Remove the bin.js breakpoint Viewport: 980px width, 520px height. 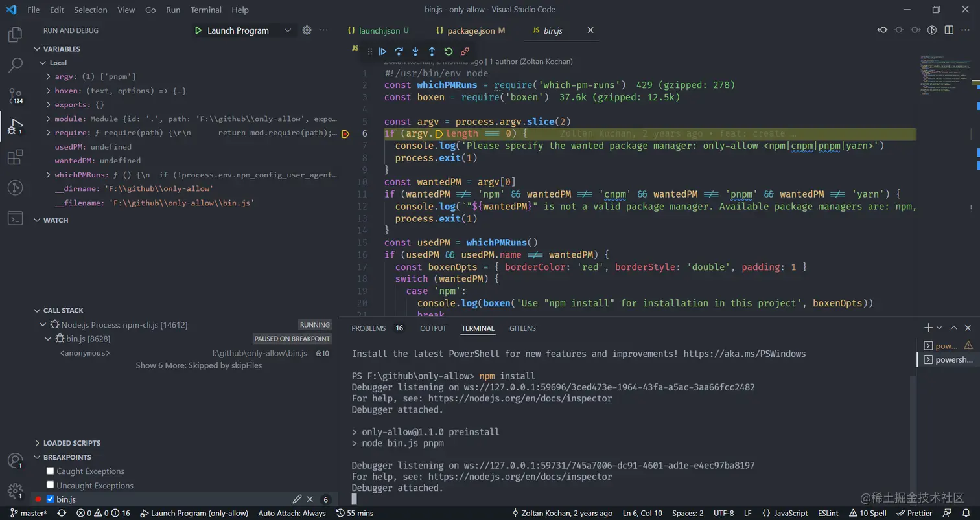(310, 499)
